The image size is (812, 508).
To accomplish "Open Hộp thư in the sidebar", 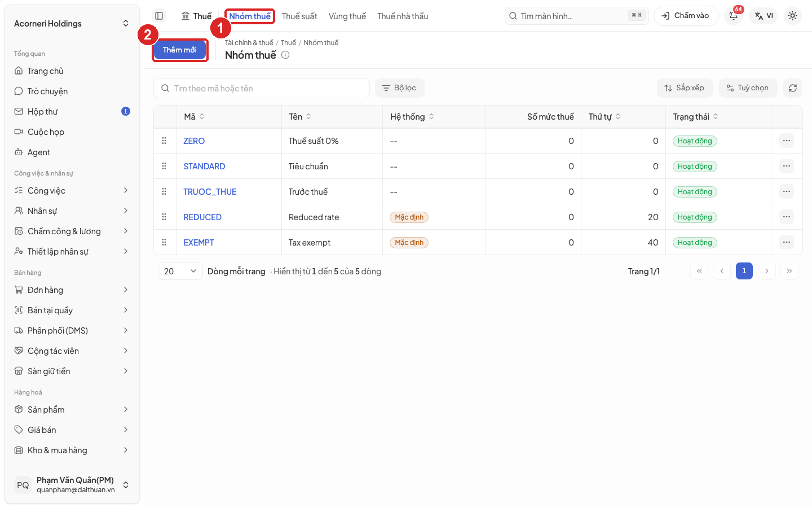I will (72, 112).
